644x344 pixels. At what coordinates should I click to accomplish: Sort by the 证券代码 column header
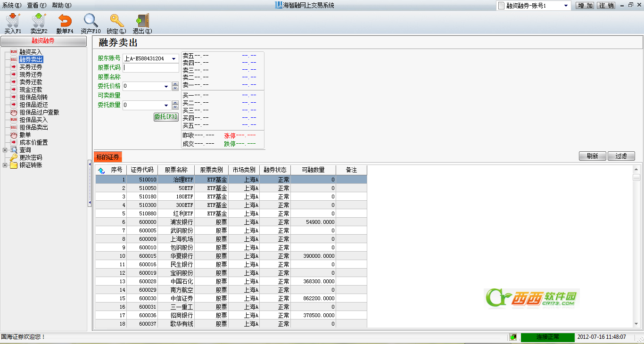[142, 170]
